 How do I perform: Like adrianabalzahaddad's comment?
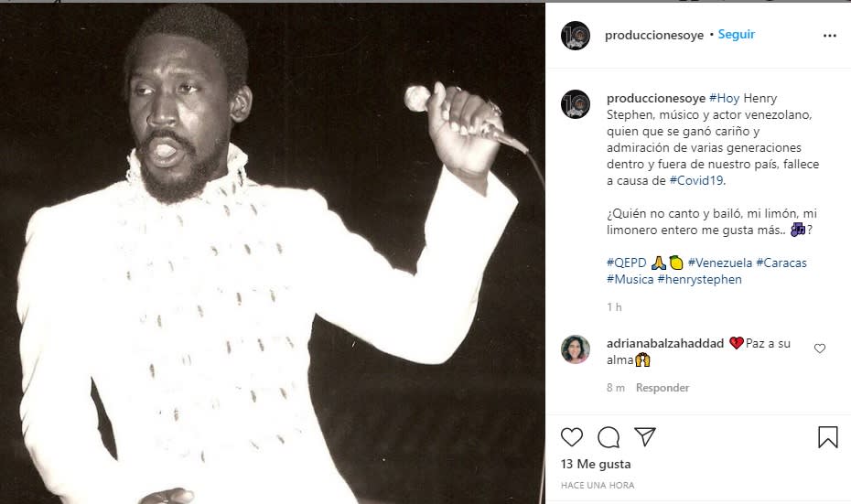[819, 349]
